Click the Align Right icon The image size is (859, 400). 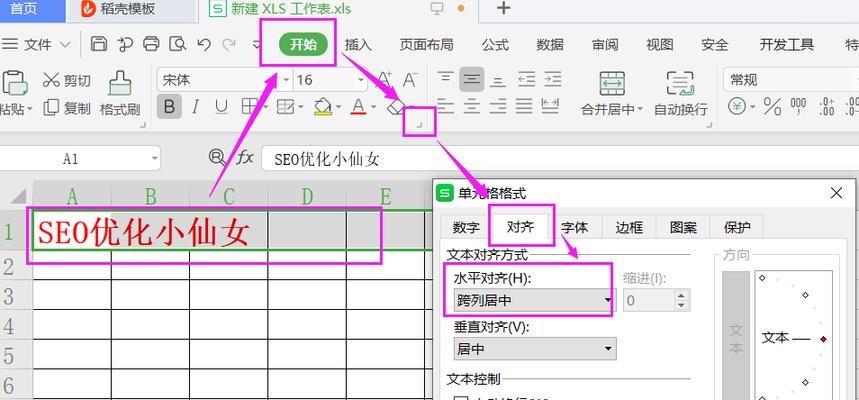tap(497, 106)
